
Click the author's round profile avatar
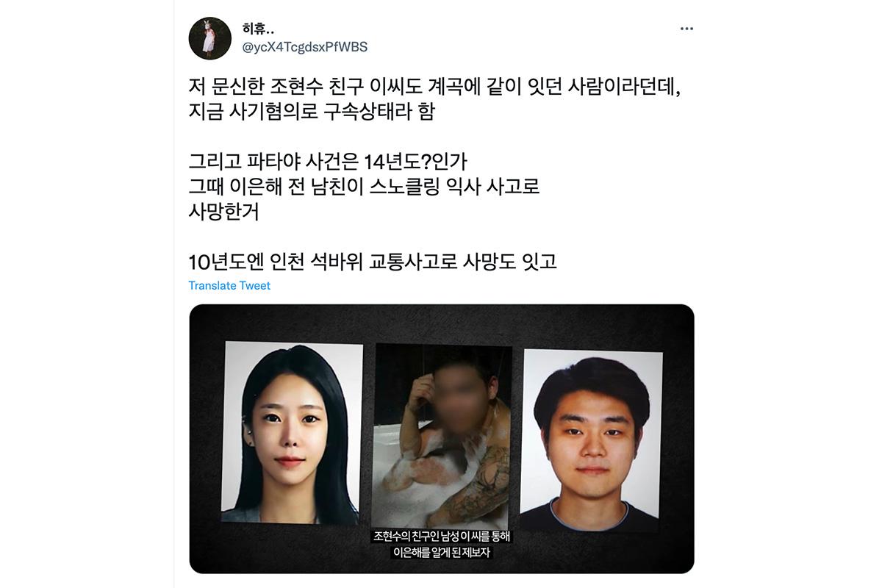pos(210,38)
